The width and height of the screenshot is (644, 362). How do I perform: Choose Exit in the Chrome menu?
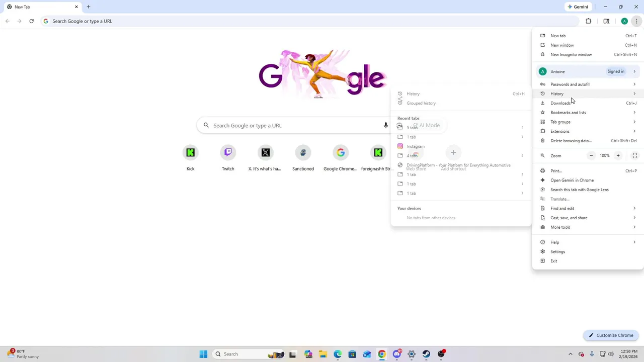pyautogui.click(x=588, y=261)
